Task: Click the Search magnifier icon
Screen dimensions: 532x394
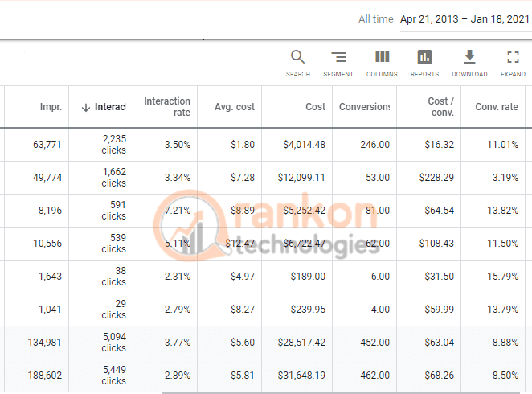Action: tap(297, 57)
